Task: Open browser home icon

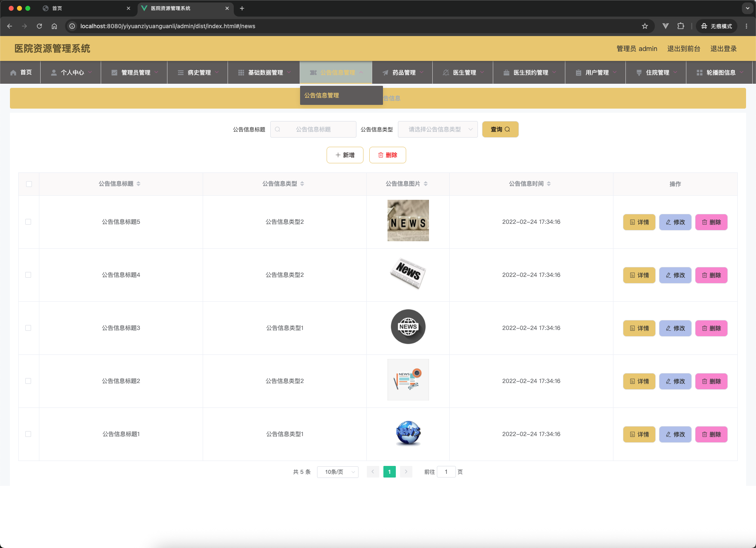Action: [54, 26]
